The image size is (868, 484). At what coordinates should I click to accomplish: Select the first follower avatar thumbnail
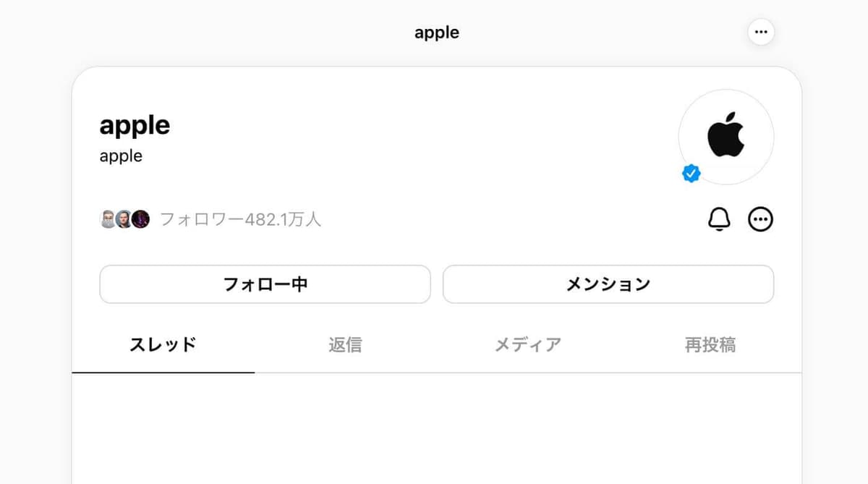107,218
